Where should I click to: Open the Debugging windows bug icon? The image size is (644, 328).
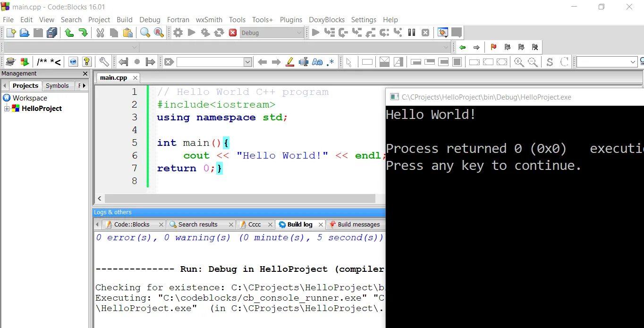[x=442, y=33]
